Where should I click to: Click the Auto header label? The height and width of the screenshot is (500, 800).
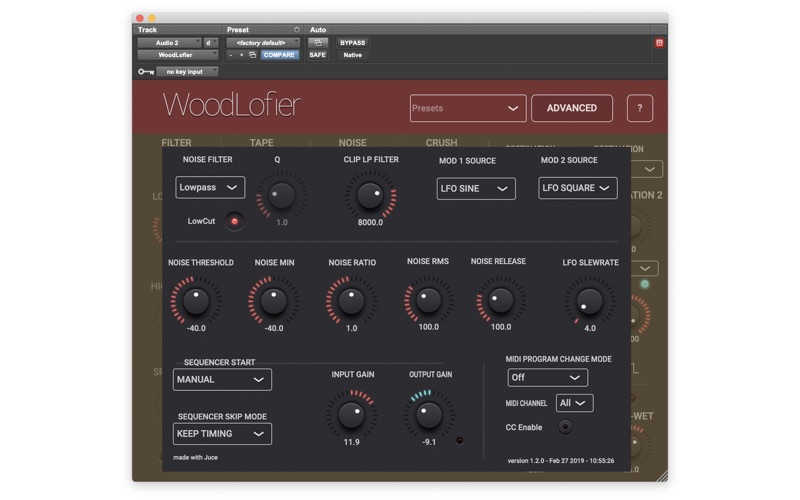(317, 30)
